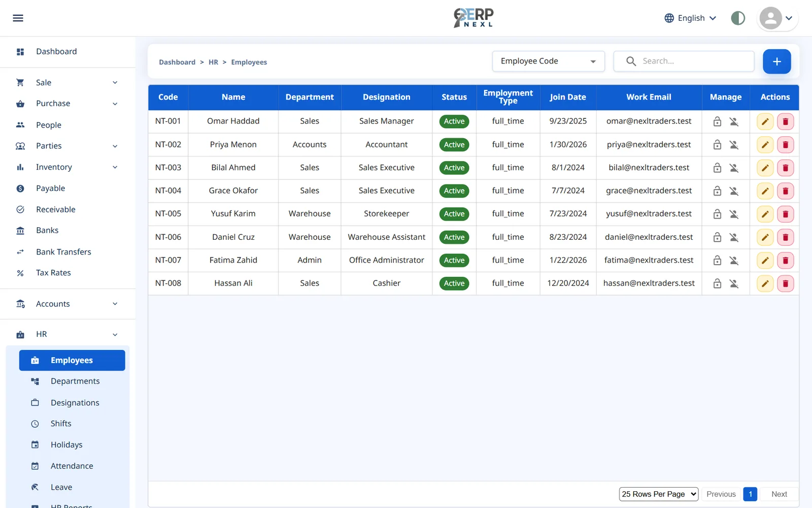Screen dimensions: 812x508
Task: Click the Dashboard breadcrumb link
Action: tap(177, 62)
